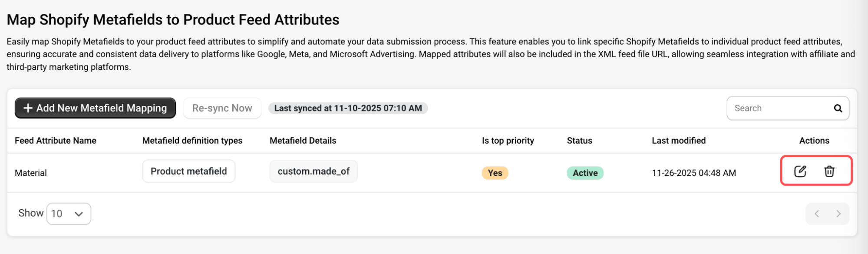
Task: Click the Active status badge
Action: click(585, 173)
